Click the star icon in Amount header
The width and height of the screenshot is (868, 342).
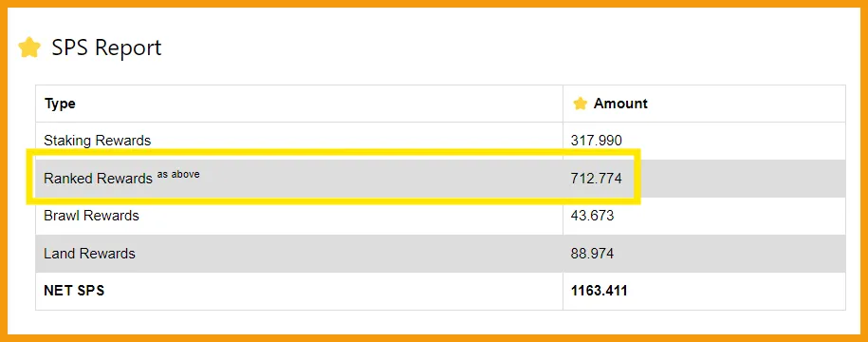tap(581, 104)
